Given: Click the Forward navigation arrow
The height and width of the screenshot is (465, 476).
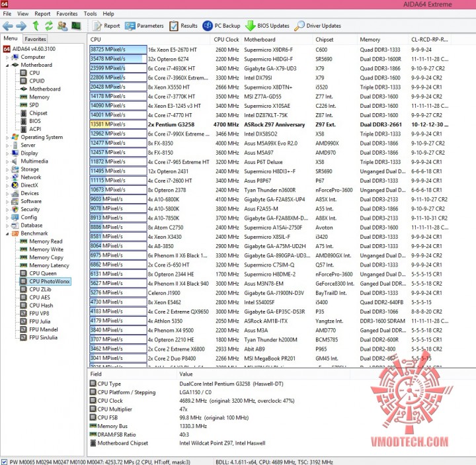Looking at the screenshot, I should 21,26.
